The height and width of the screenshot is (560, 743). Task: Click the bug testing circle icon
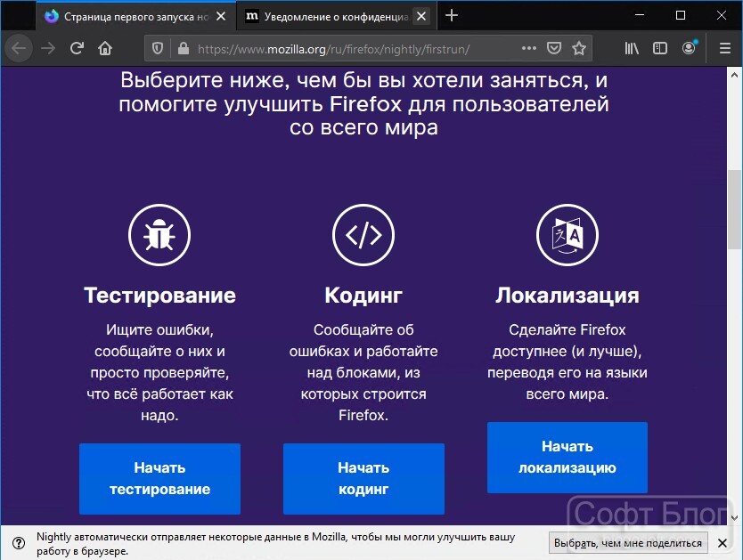[x=159, y=235]
